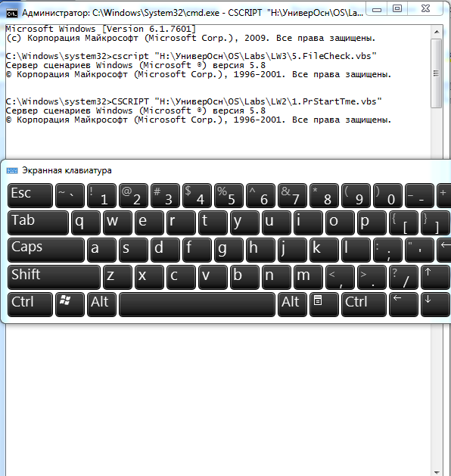Click the z key

118,277
